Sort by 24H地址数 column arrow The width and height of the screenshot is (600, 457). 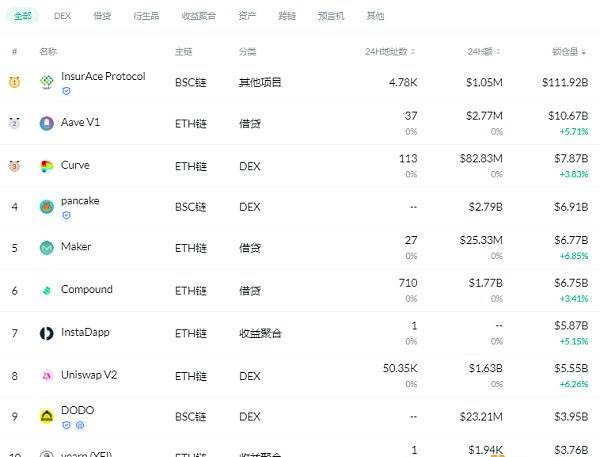(x=413, y=52)
